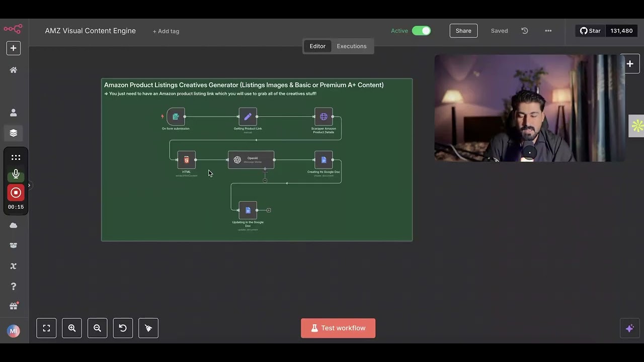Expand the left sidebar with the arrow
This screenshot has height=362, width=644.
pyautogui.click(x=29, y=186)
